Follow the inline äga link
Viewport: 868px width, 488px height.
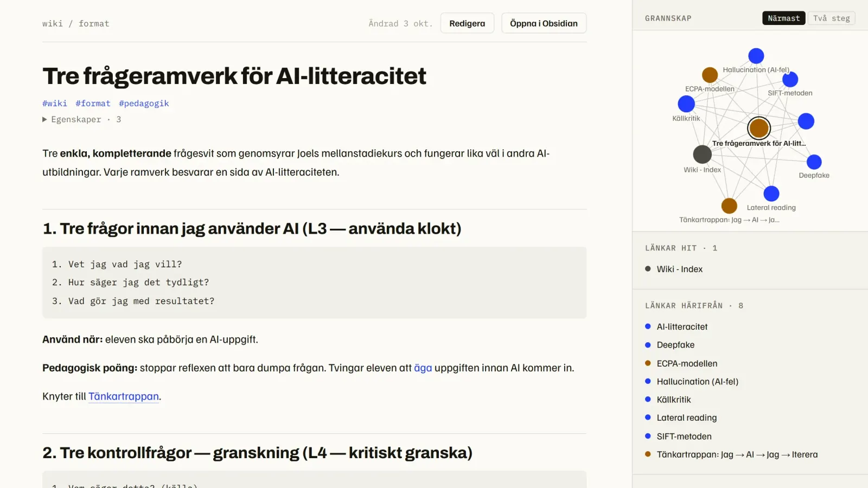pos(423,368)
